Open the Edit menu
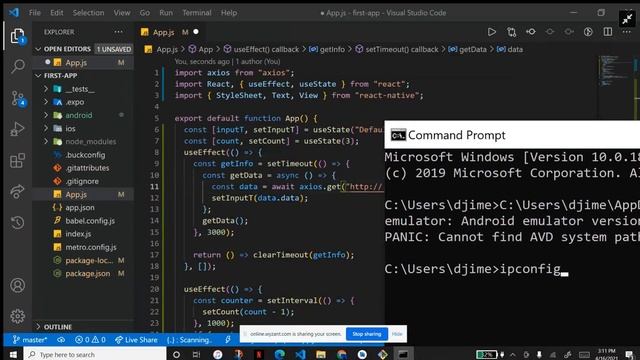The image size is (640, 360). (56, 13)
